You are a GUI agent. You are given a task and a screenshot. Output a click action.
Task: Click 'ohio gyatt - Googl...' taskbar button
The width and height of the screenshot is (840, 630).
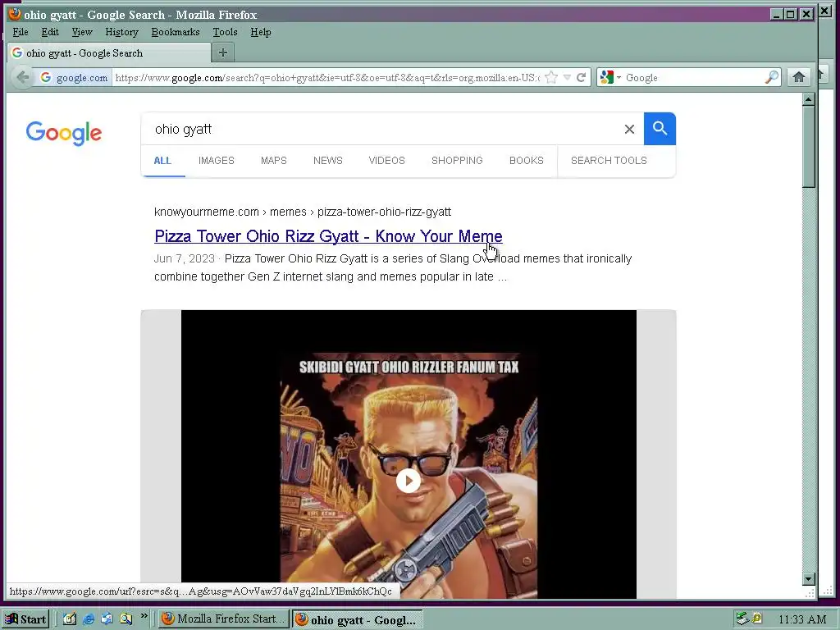click(x=357, y=619)
